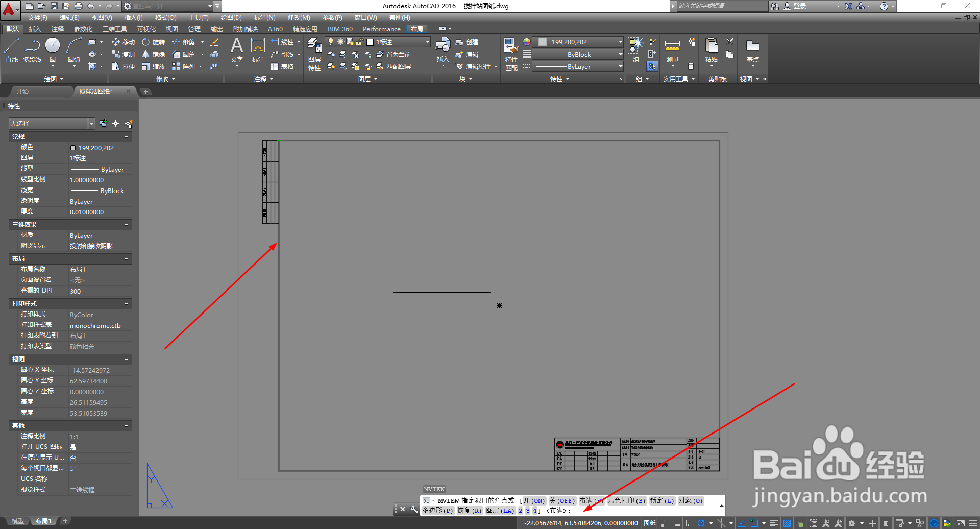Select the Circle (圆) tool
The image size is (980, 529).
pos(53,50)
